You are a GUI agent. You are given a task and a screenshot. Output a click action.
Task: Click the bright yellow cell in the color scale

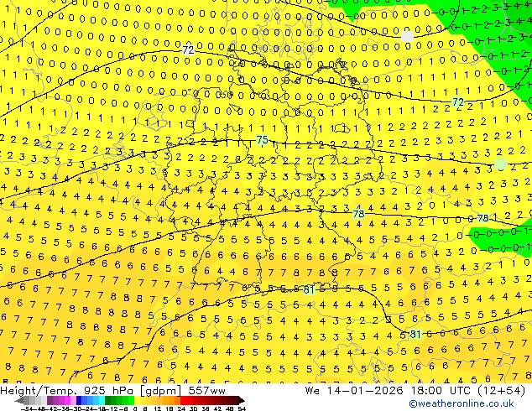pos(137,400)
